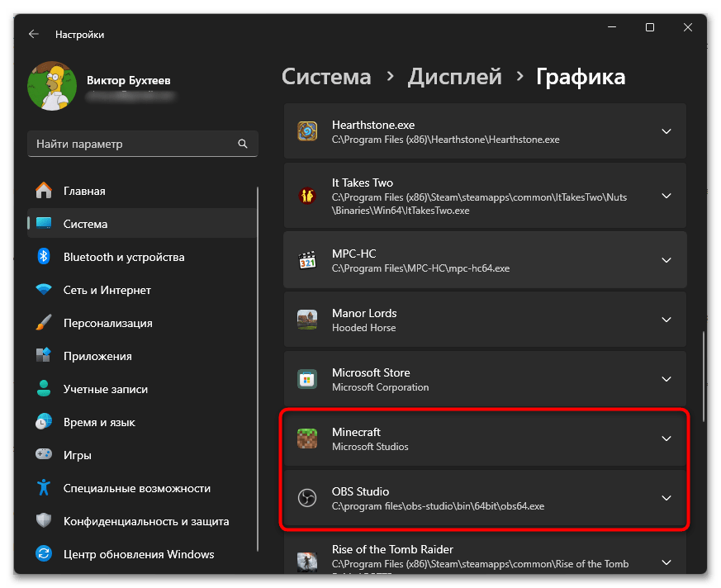Screen dimensions: 721x588
Task: Open the Homer Simpson profile avatar
Action: 52,86
